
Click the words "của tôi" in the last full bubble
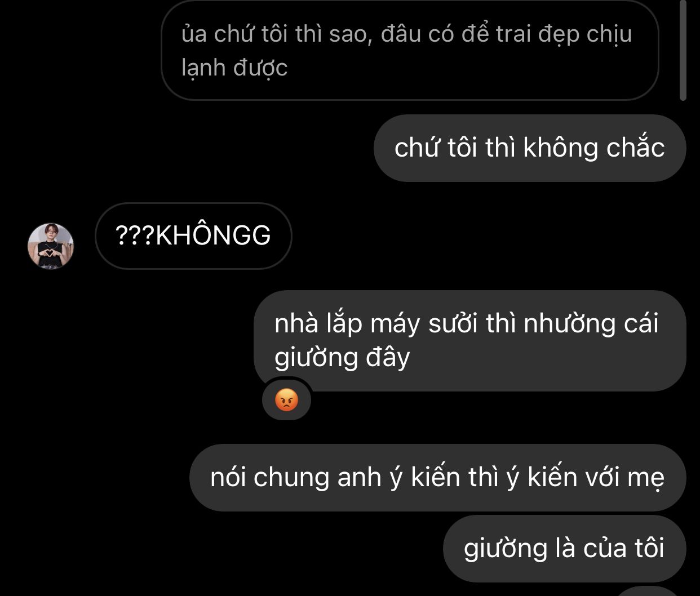[x=624, y=549]
